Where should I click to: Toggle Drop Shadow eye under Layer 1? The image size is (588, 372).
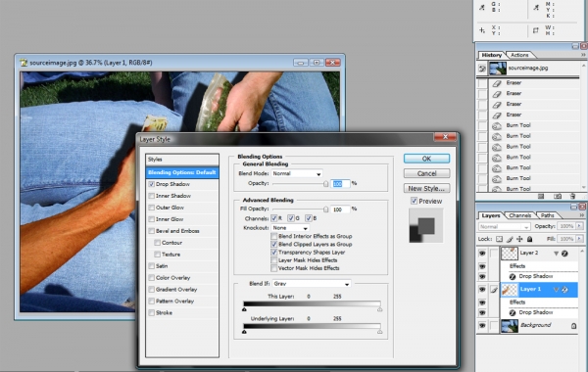(482, 312)
